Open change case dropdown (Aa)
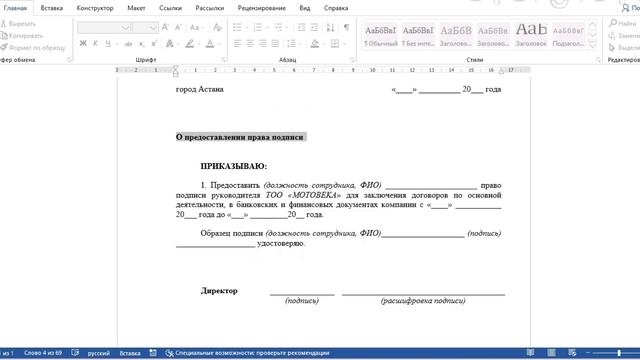Viewport: 640px width, 360px height. (x=196, y=27)
